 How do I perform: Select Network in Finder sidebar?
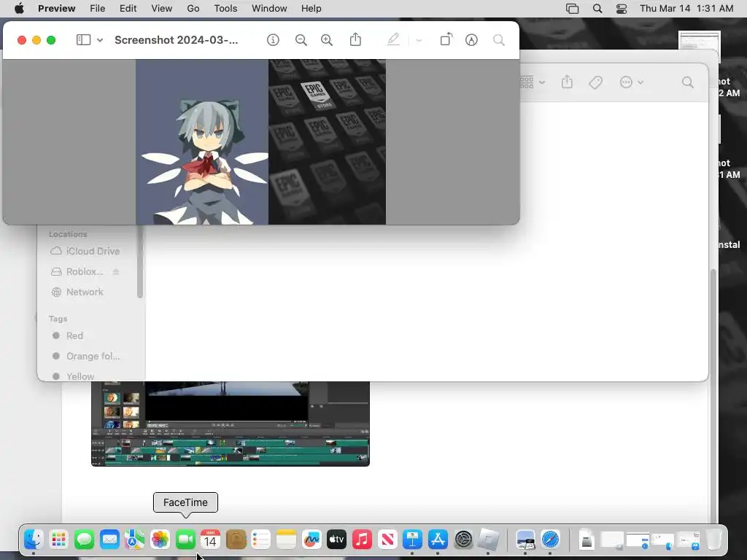coord(77,292)
